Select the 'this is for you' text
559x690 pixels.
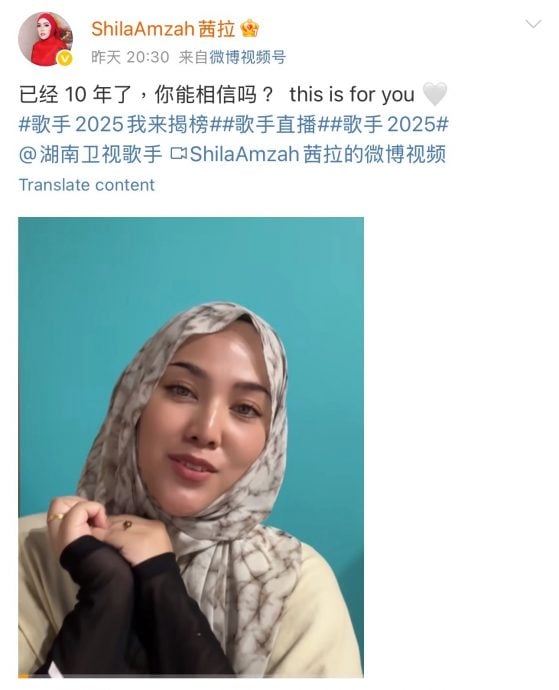coord(352,94)
